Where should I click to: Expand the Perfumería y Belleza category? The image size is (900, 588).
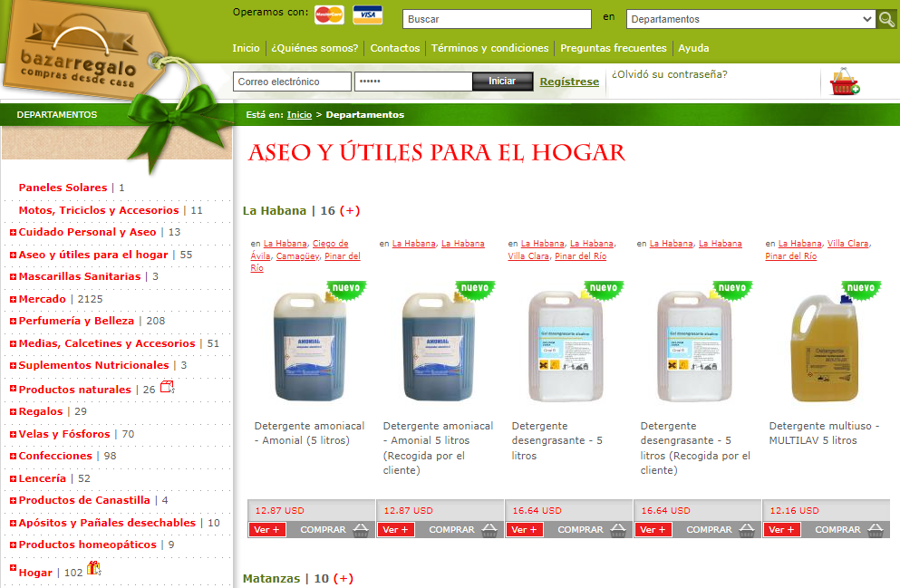tap(13, 322)
